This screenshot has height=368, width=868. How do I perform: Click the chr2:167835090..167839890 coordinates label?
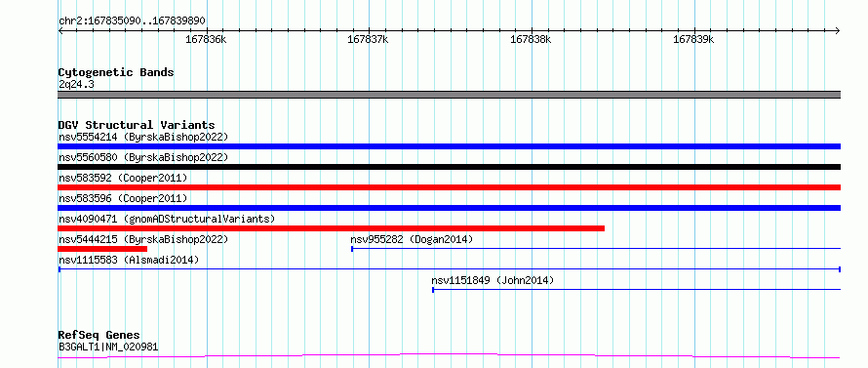[x=132, y=21]
